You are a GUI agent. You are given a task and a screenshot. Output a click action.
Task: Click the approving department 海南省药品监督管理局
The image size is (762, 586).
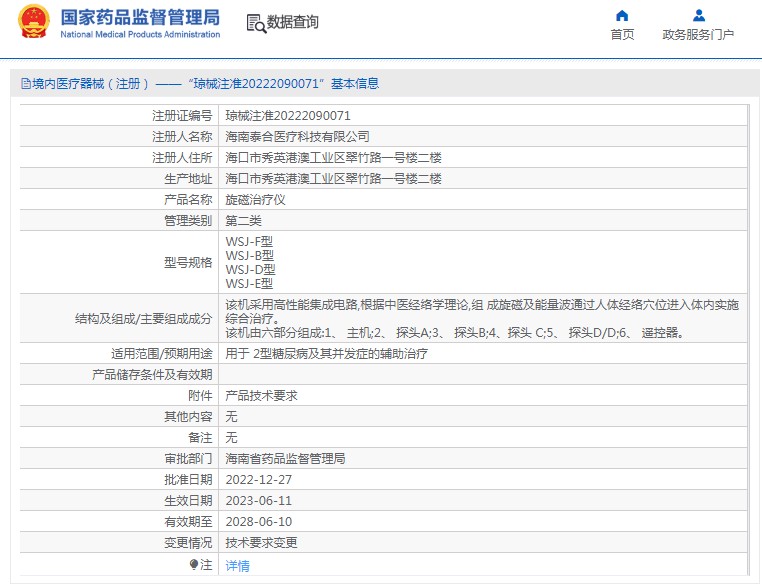point(285,458)
